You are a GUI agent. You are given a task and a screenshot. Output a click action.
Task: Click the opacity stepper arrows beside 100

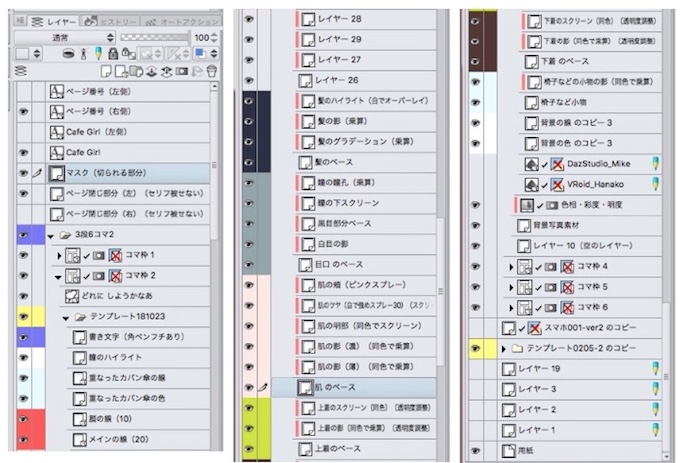click(x=214, y=37)
